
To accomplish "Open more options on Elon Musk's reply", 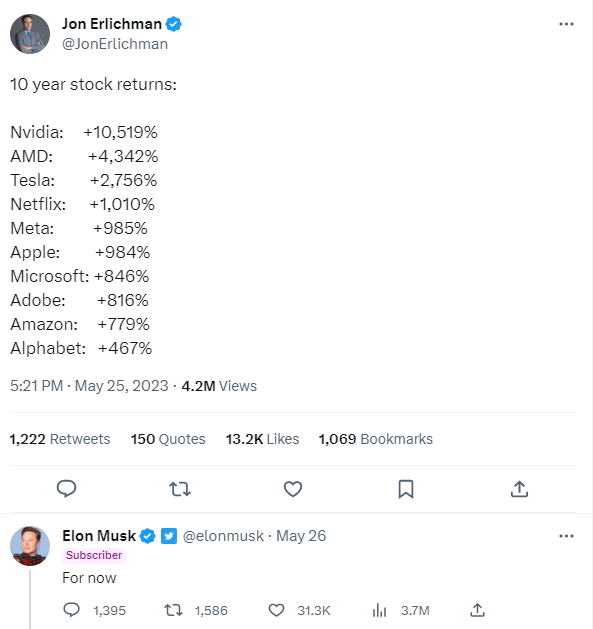I will [566, 536].
